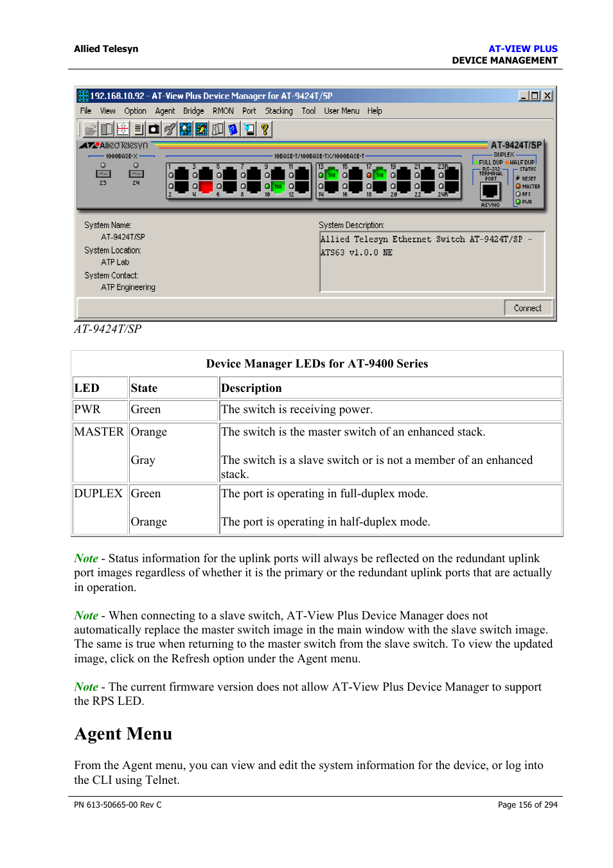Click the RS-232 terminal port ASYN0

click(x=490, y=191)
